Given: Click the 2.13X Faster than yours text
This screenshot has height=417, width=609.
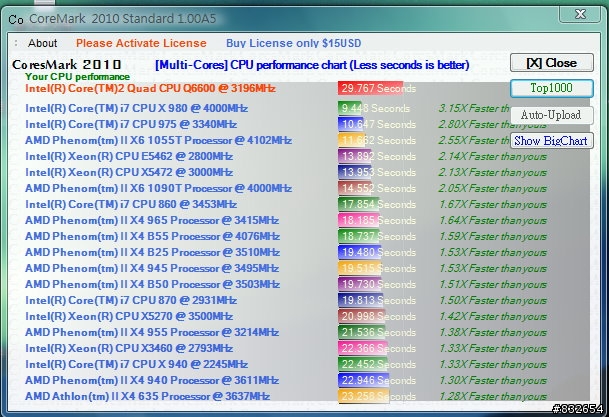Looking at the screenshot, I should 493,172.
